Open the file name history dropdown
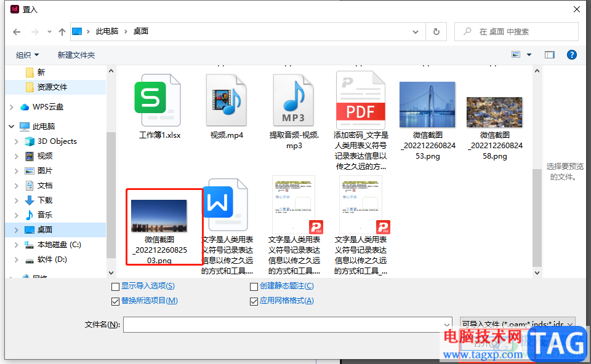The height and width of the screenshot is (364, 591). pyautogui.click(x=447, y=325)
